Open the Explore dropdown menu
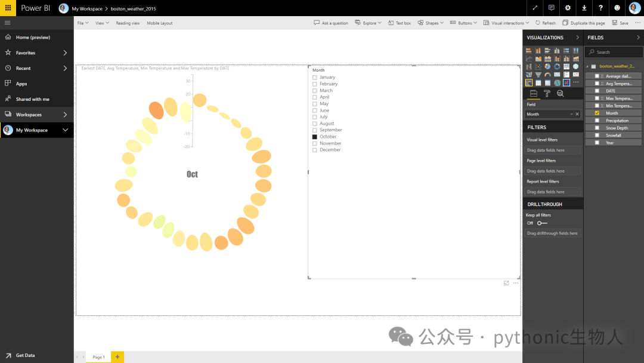 [x=369, y=23]
